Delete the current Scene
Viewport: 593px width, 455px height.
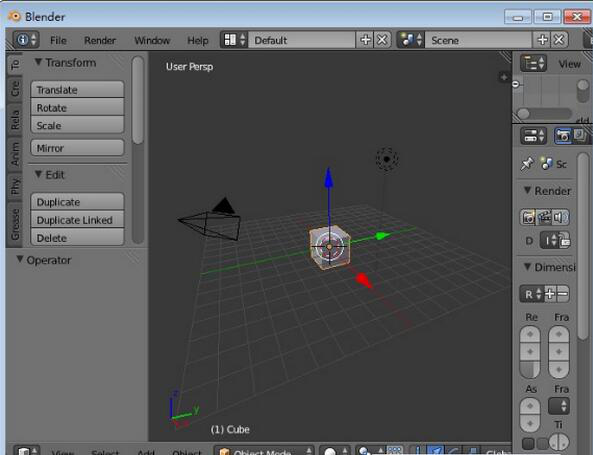pos(559,40)
